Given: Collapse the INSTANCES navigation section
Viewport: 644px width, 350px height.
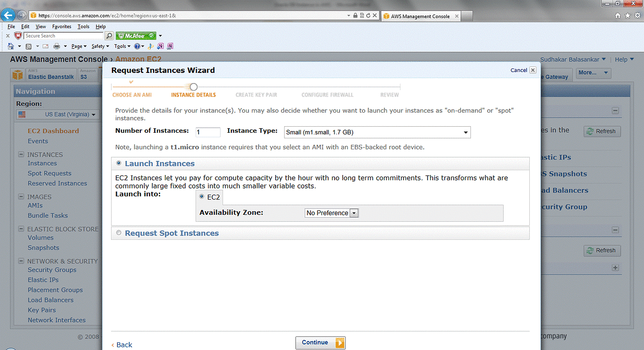Looking at the screenshot, I should [21, 154].
